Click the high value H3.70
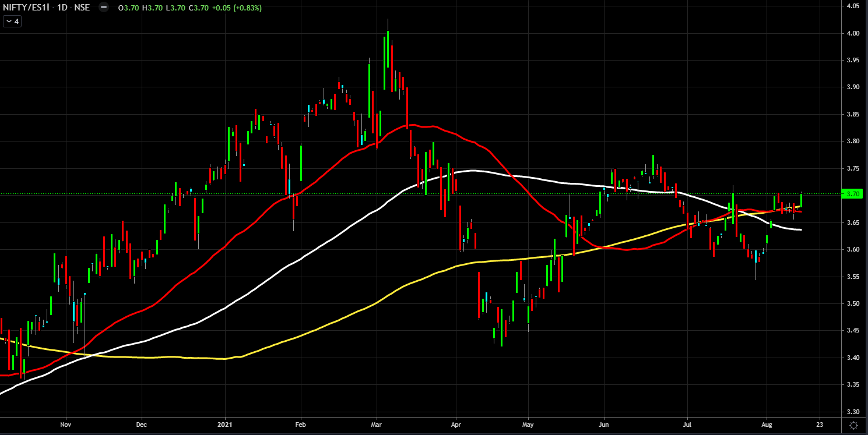 click(152, 8)
